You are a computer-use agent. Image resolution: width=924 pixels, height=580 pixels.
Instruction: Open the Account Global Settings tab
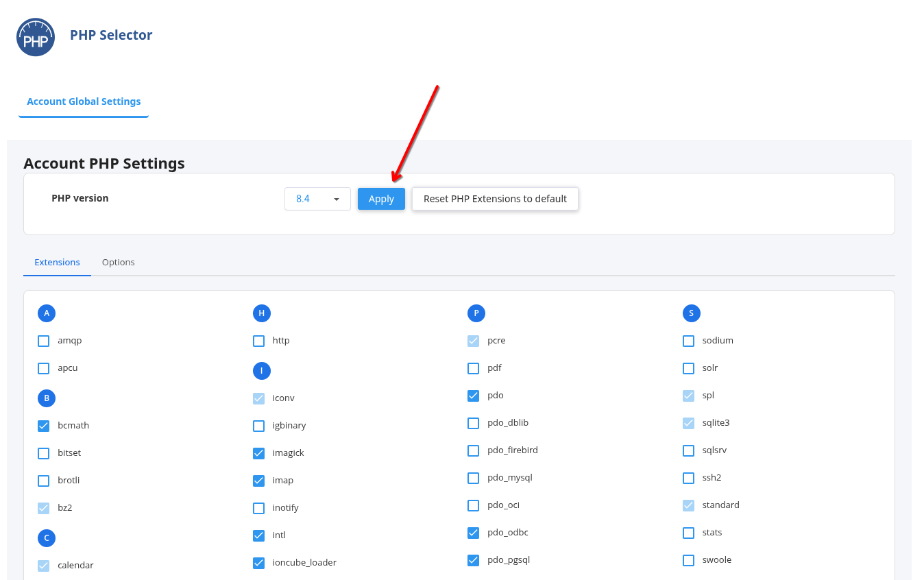tap(84, 101)
